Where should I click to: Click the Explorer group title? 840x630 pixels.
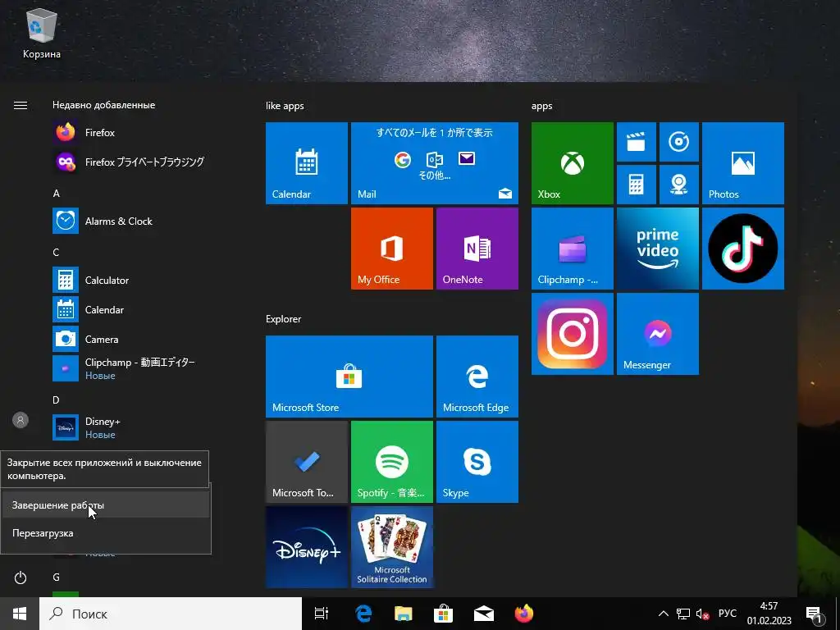(x=283, y=319)
